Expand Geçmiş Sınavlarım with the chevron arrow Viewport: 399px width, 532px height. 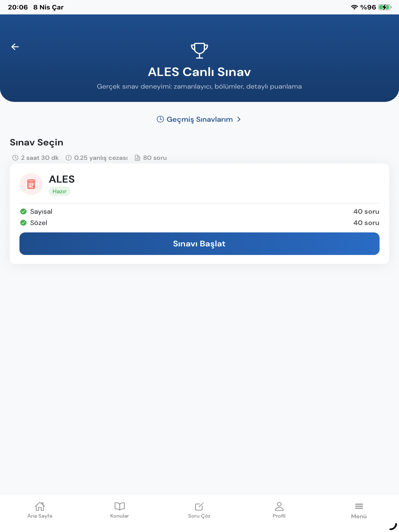[x=239, y=119]
